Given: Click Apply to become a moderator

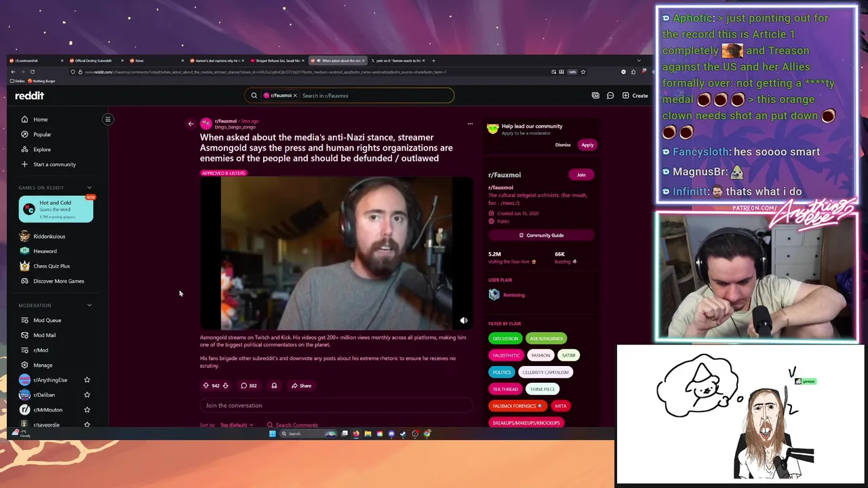Looking at the screenshot, I should pos(587,145).
